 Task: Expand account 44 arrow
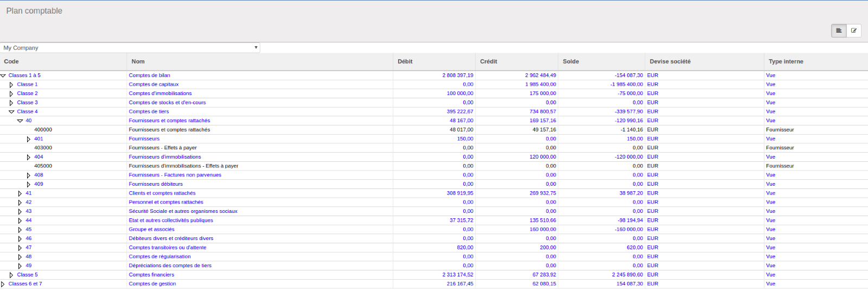coord(20,220)
